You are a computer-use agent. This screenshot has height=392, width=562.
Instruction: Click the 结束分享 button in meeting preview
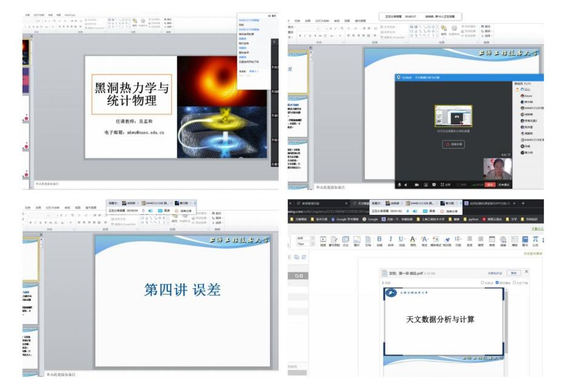[x=453, y=144]
